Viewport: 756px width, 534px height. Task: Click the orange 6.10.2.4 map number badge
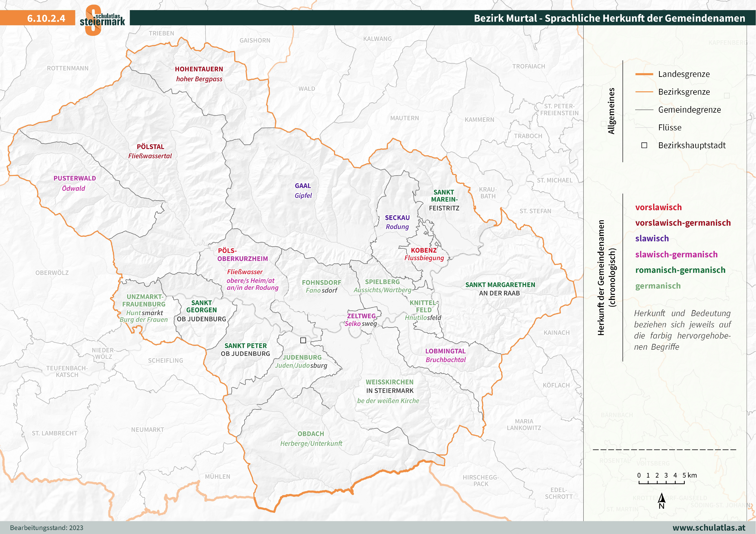46,18
